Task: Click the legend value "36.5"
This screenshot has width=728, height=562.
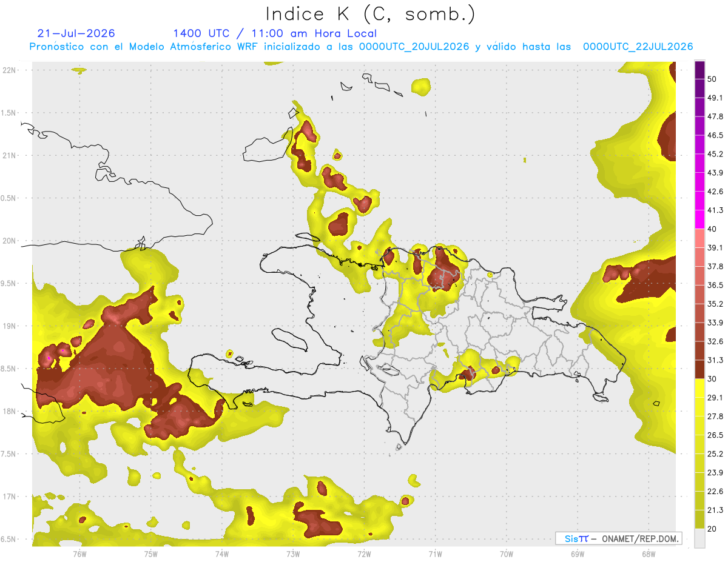Action: [715, 285]
